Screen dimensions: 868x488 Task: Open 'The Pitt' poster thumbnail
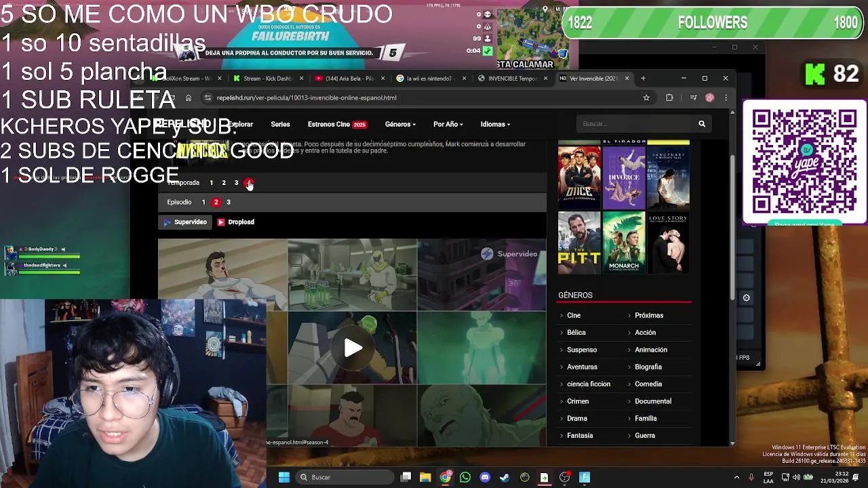tap(579, 243)
